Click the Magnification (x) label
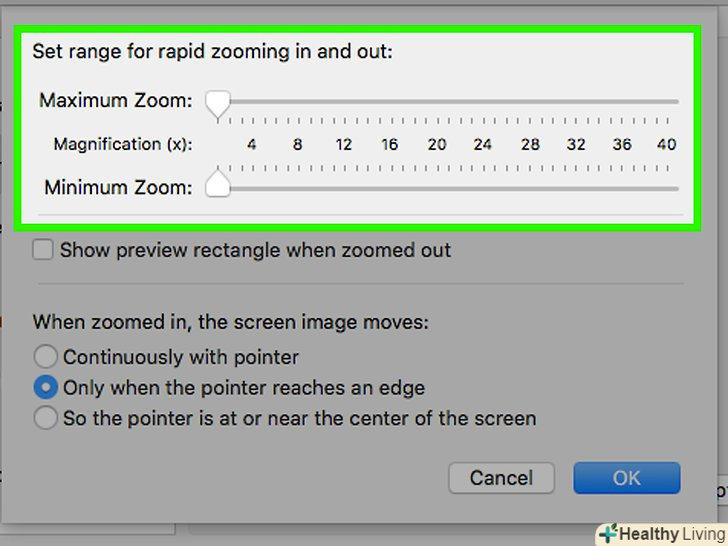The width and height of the screenshot is (728, 546). 122,144
